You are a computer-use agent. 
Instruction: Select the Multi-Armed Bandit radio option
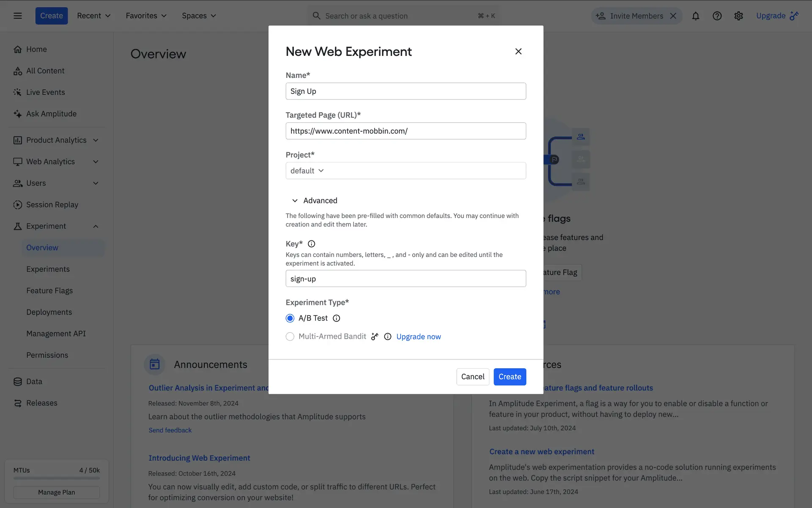coord(290,337)
